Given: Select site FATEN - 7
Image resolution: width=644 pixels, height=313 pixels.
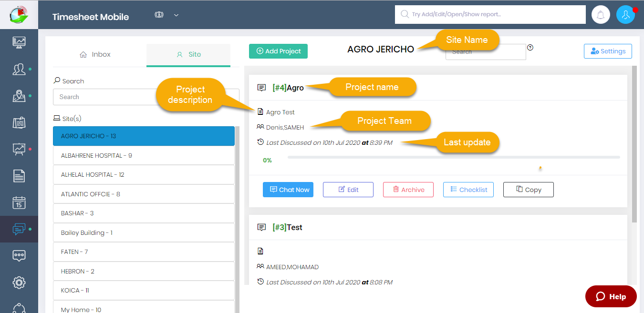Looking at the screenshot, I should pyautogui.click(x=144, y=252).
